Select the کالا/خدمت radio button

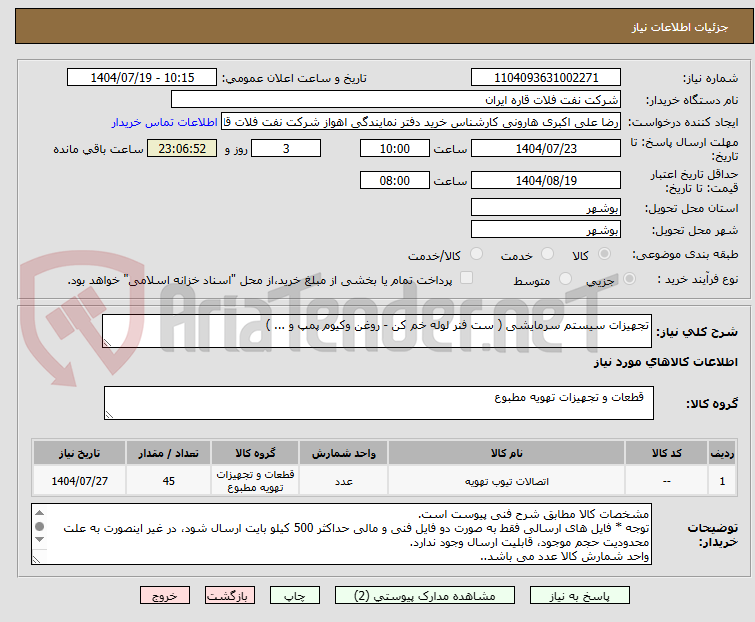click(x=476, y=254)
